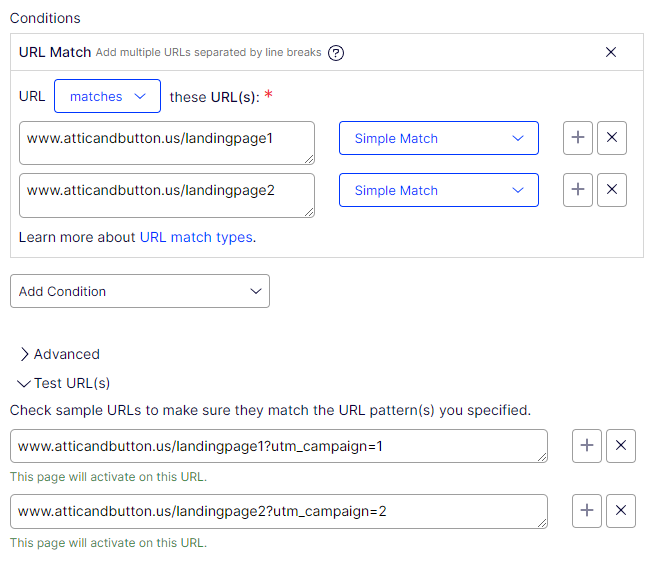Delete the utm_campaign=1 test URL
The image size is (650, 568).
[621, 446]
